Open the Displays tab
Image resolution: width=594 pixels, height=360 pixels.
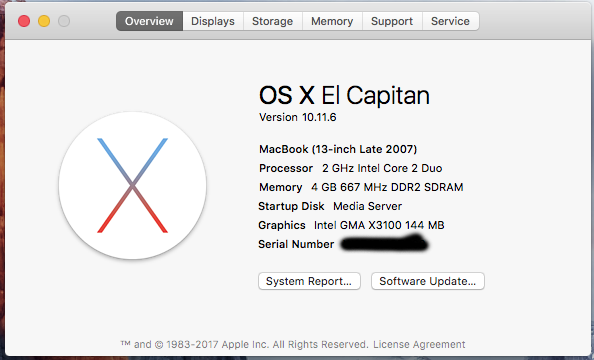213,21
